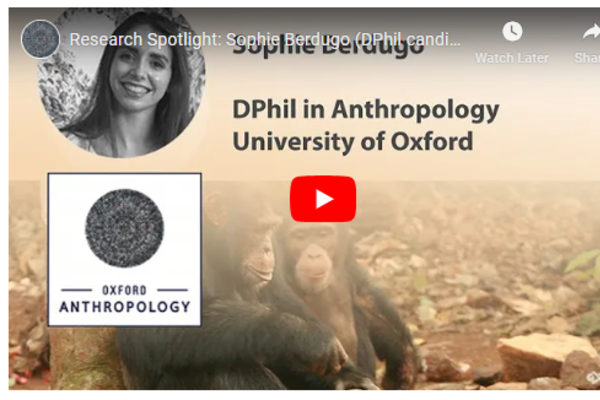Click the ANTHROPOLOGY word in logo card

pyautogui.click(x=125, y=307)
